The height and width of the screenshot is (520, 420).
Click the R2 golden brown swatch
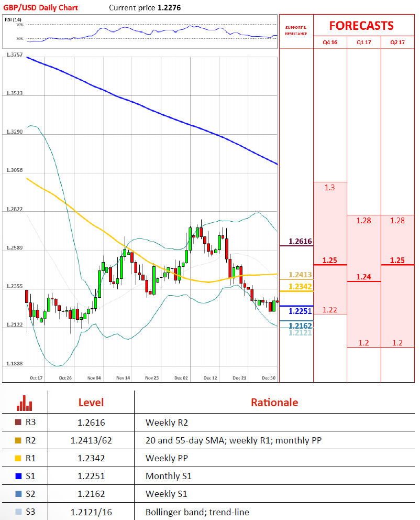pos(18,440)
